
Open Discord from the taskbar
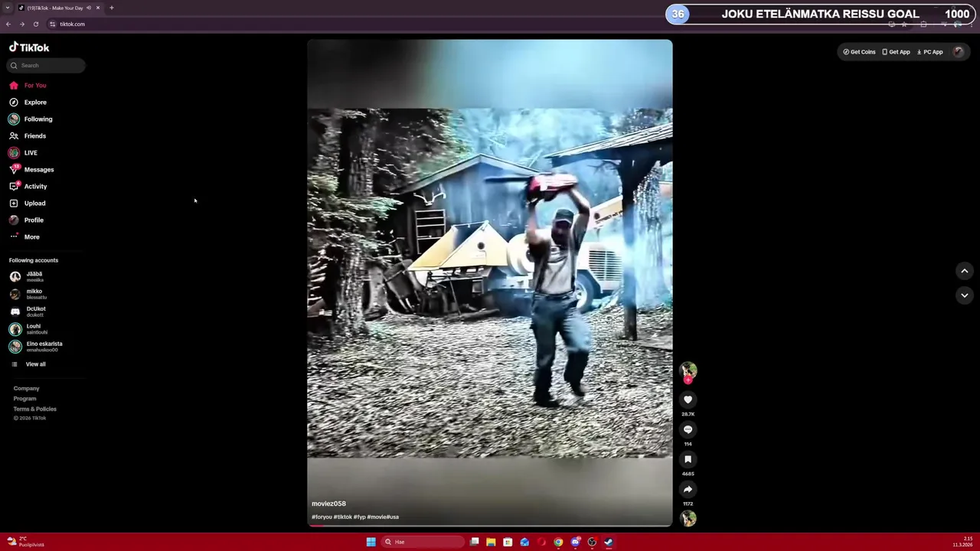click(575, 542)
